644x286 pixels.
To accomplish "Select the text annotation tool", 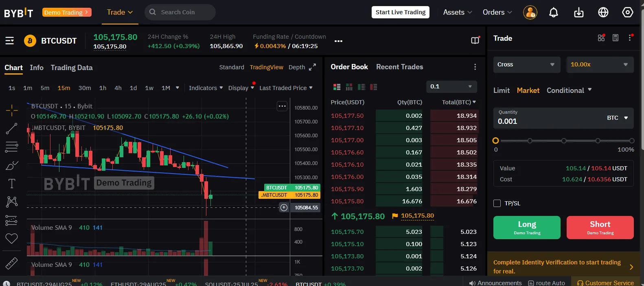I will tap(11, 184).
